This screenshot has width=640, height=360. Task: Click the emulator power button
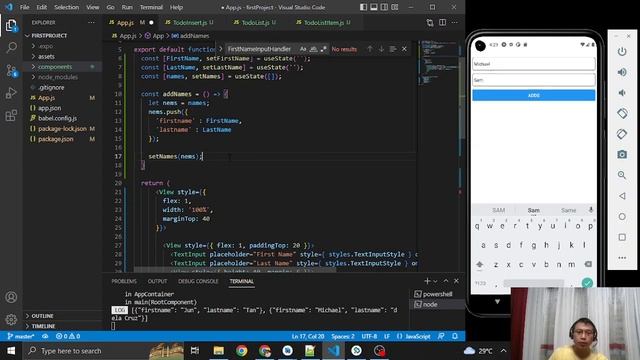pos(622,51)
